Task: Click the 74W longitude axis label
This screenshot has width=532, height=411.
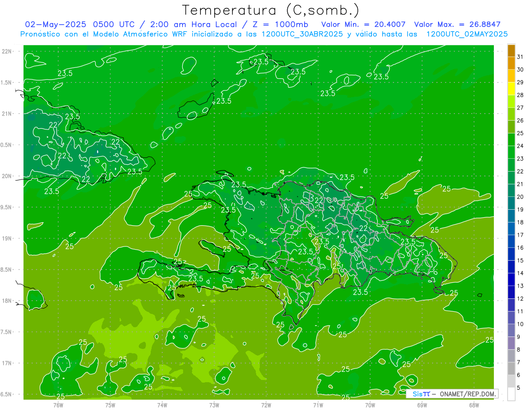Action: (x=162, y=405)
